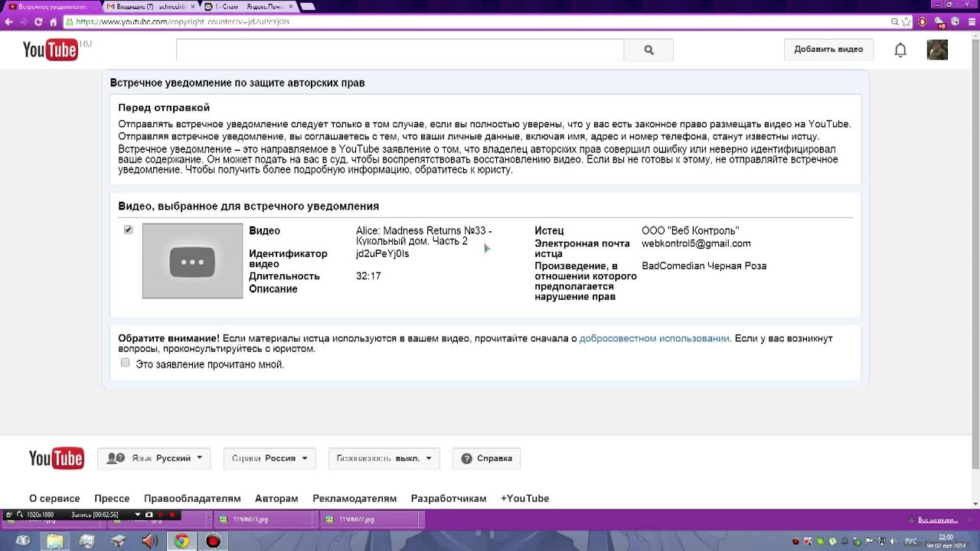
Task: Open the Страна Россия dropdown
Action: 269,458
